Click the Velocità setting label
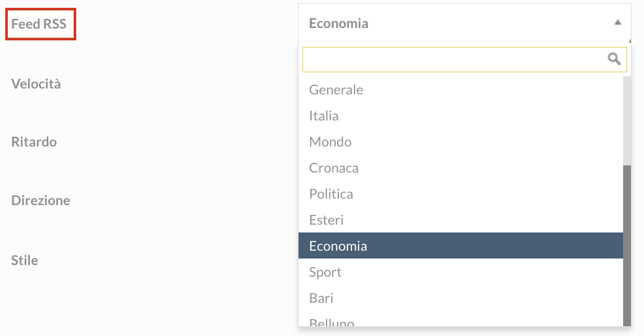 coord(36,84)
